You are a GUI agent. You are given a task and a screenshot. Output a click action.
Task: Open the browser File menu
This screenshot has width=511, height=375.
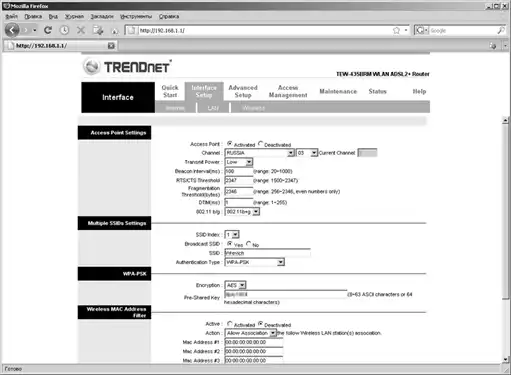[x=11, y=16]
